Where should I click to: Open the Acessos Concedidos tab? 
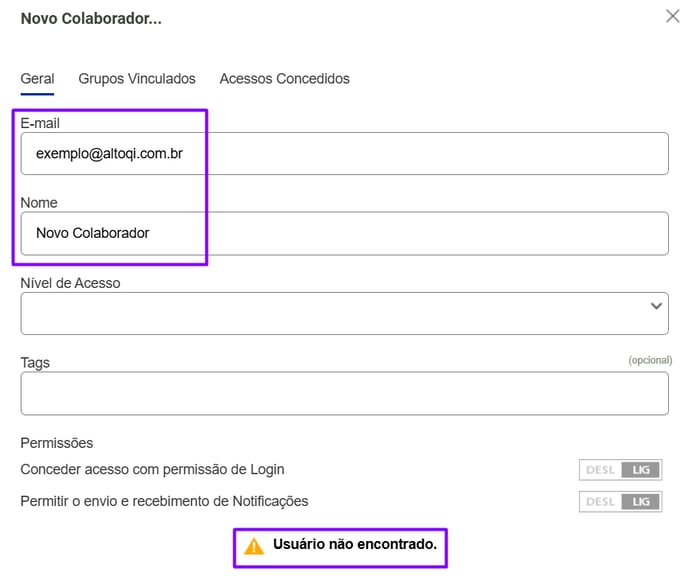[284, 79]
